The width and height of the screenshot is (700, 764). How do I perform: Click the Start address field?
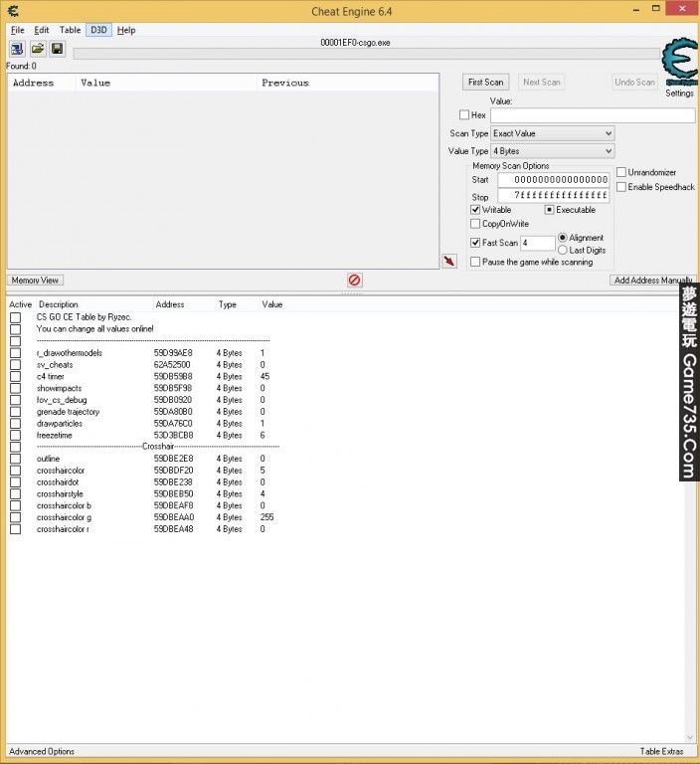pyautogui.click(x=554, y=180)
